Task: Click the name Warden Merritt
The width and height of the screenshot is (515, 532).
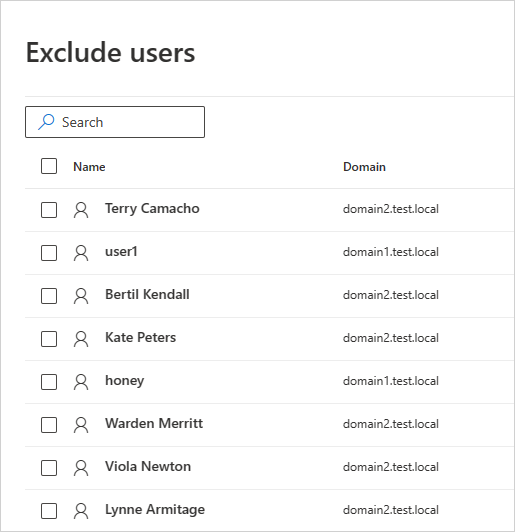Action: (x=154, y=423)
